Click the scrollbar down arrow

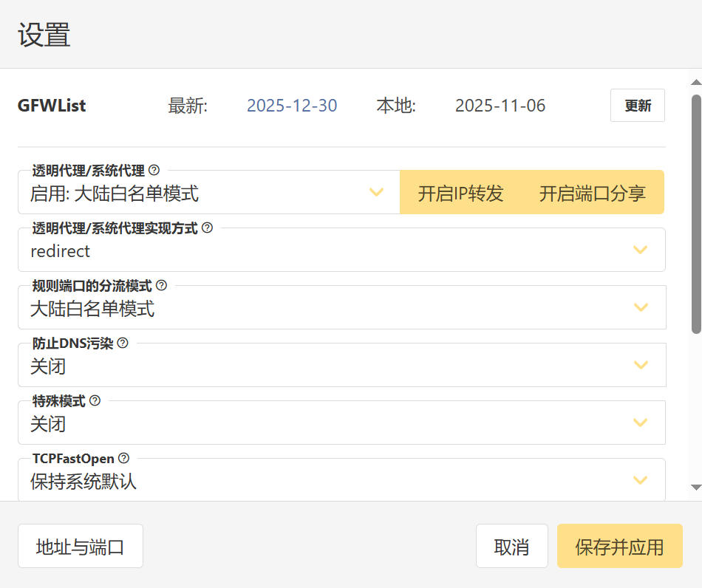[x=695, y=488]
